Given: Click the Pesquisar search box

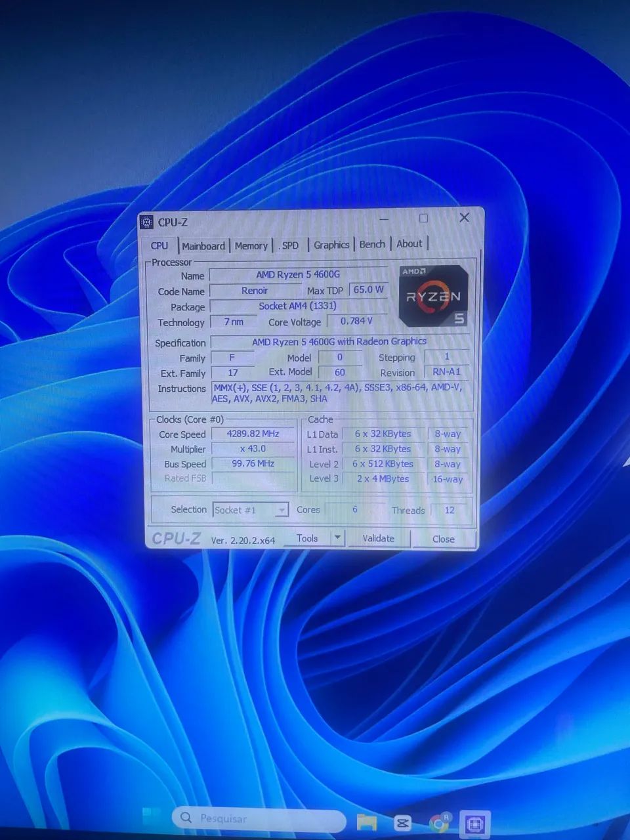Looking at the screenshot, I should click(x=259, y=818).
